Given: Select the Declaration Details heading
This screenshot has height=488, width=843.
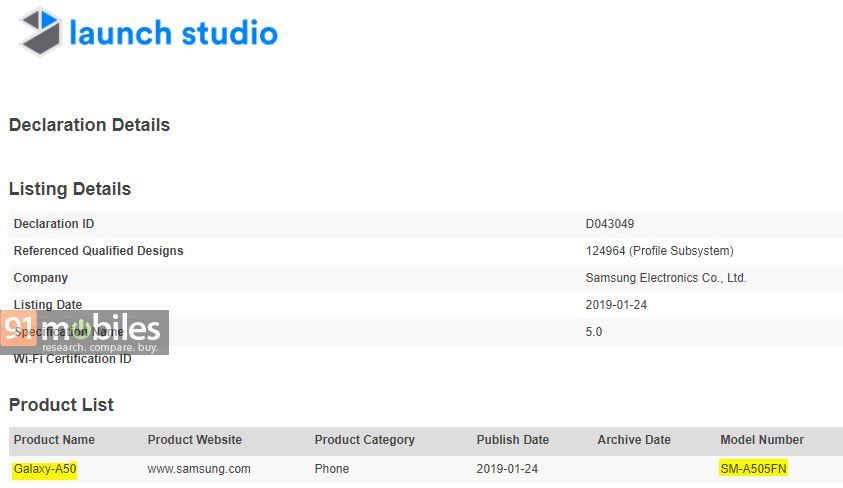Looking at the screenshot, I should [89, 125].
